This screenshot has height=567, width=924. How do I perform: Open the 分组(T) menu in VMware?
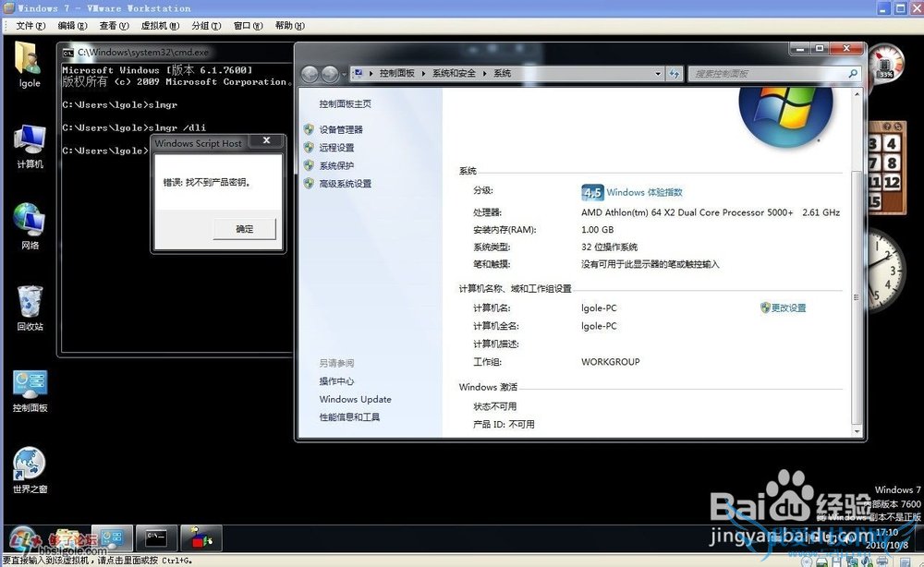click(206, 26)
